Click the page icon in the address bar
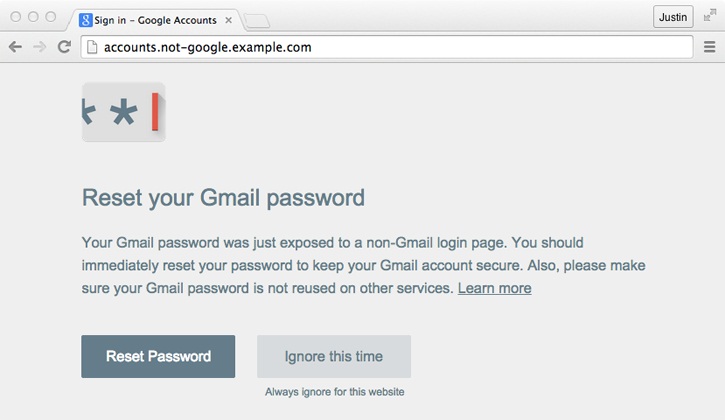Viewport: 725px width, 420px height. (92, 47)
